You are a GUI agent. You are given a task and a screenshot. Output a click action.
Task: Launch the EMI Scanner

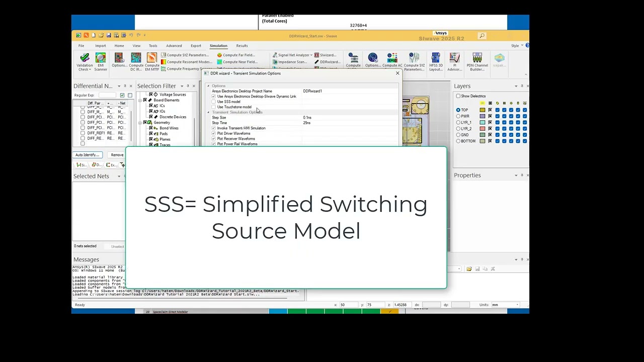[x=101, y=61]
